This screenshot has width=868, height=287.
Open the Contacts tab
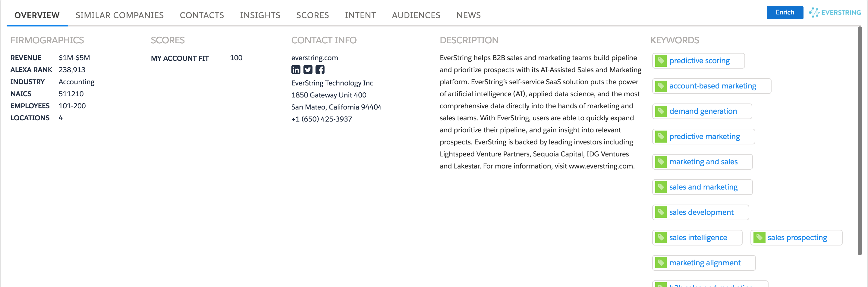click(202, 15)
